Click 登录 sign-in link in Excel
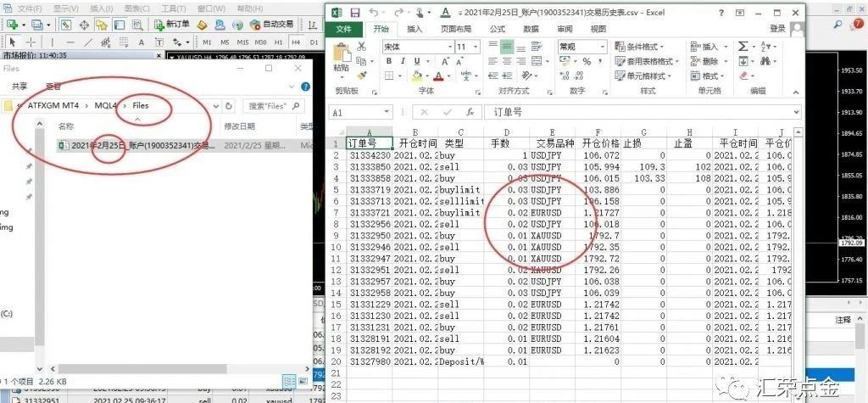Image resolution: width=868 pixels, height=403 pixels. pyautogui.click(x=778, y=28)
